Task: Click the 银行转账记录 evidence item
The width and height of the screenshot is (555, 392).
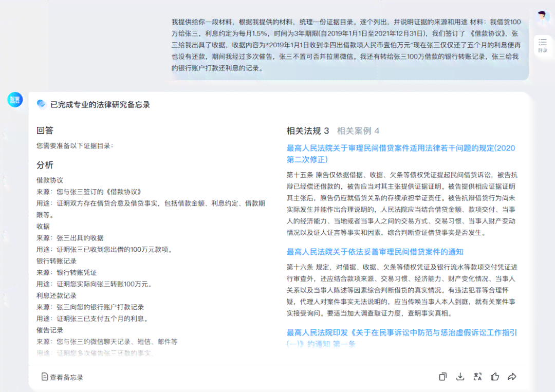Action: pyautogui.click(x=57, y=261)
